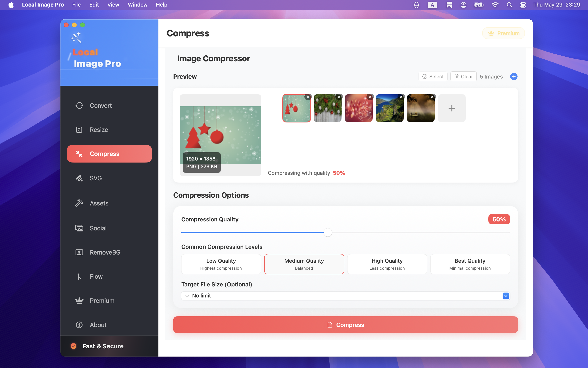Click the blue plus add-images icon
This screenshot has width=588, height=368.
(514, 76)
